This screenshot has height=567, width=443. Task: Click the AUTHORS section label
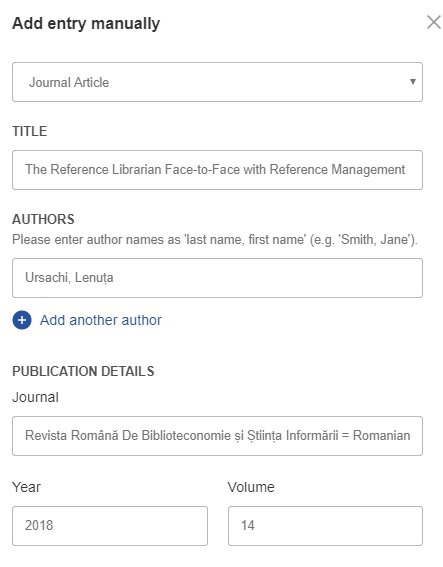(43, 219)
